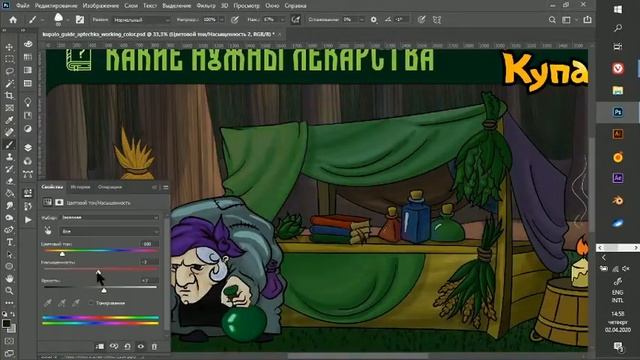Select the Rectangular Marquee tool
The width and height of the screenshot is (640, 360).
tap(9, 59)
